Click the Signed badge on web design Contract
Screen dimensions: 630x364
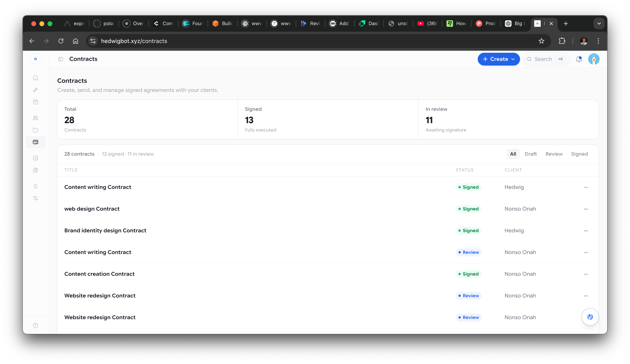(468, 209)
